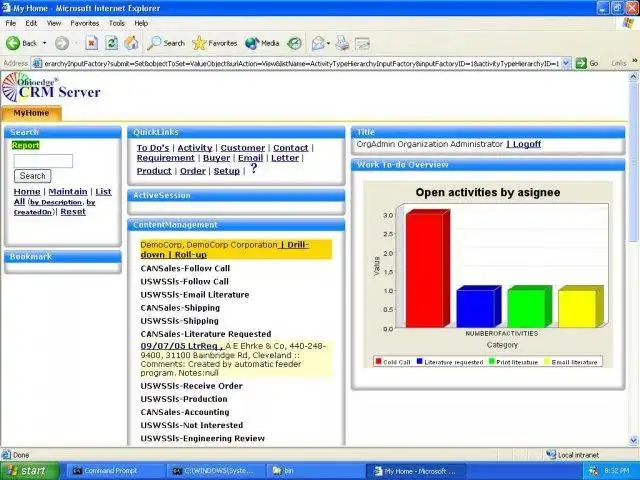
Task: Click the Search button in Search panel
Action: click(x=33, y=176)
